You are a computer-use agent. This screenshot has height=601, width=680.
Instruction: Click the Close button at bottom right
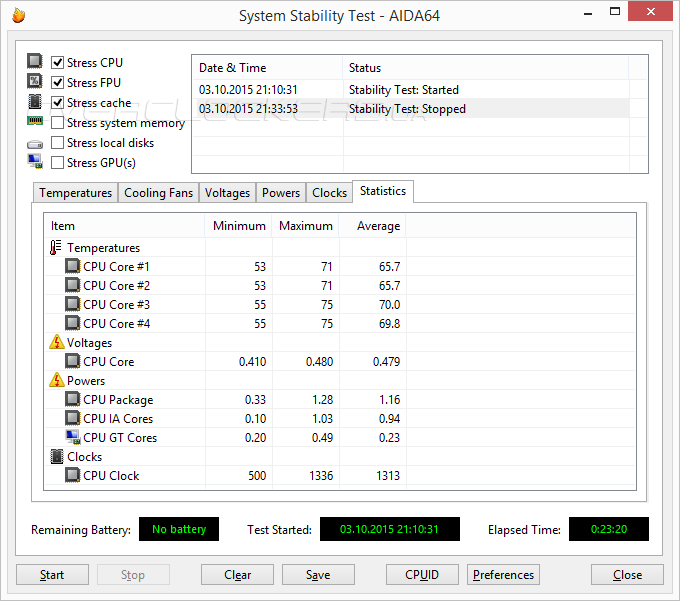tap(627, 575)
